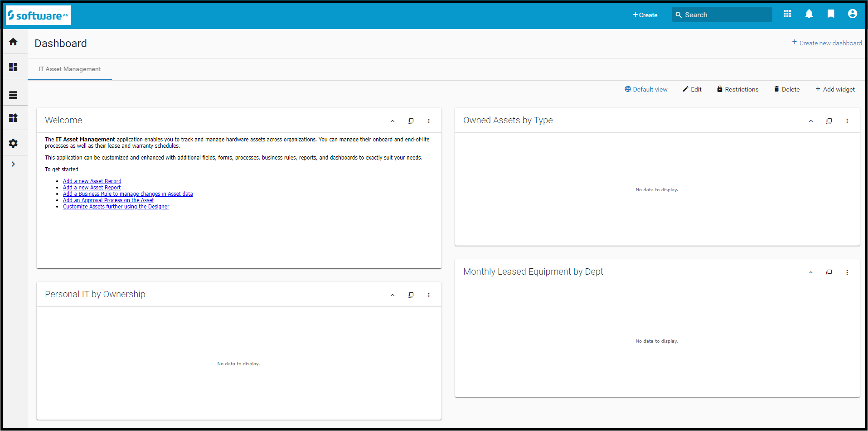This screenshot has height=431, width=868.
Task: Click the Personal IT by Ownership title
Action: 95,294
